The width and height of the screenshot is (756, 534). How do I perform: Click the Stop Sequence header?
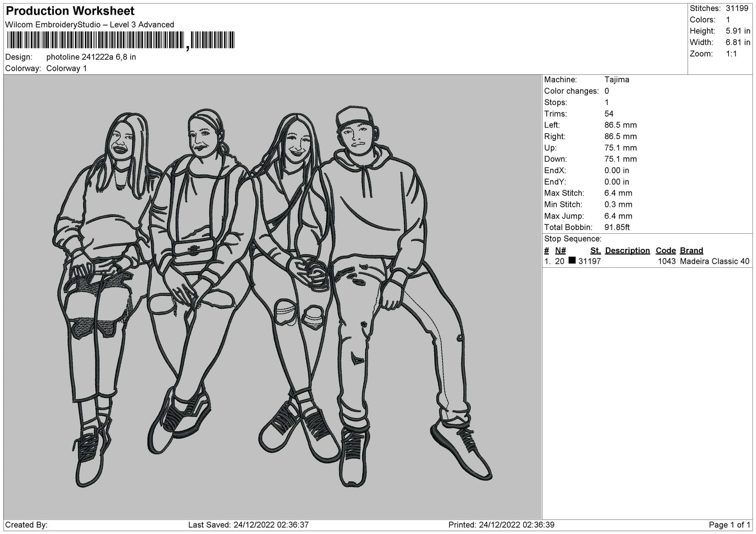[x=572, y=239]
